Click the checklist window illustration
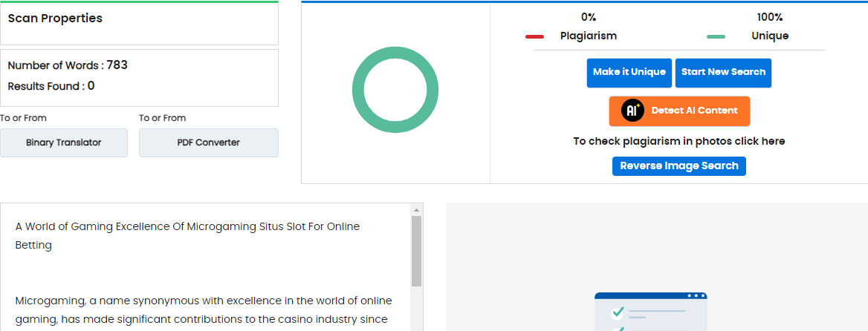This screenshot has width=868, height=331. click(651, 312)
